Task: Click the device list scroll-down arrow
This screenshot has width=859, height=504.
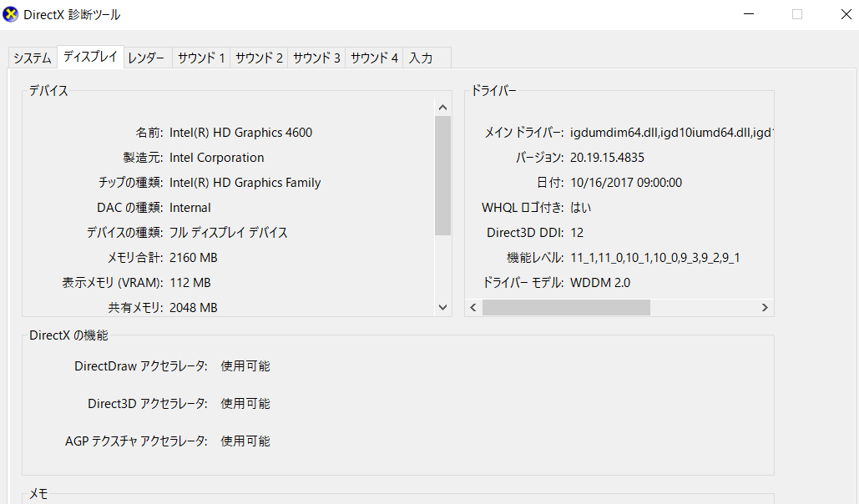Action: [x=443, y=308]
